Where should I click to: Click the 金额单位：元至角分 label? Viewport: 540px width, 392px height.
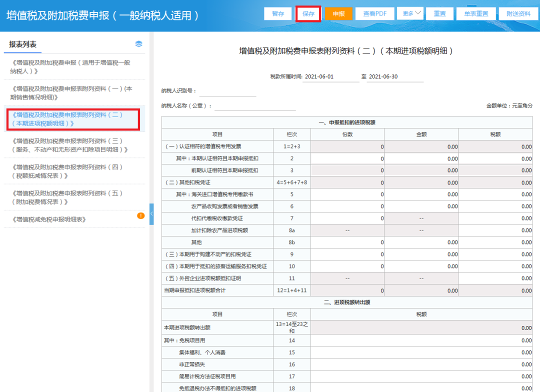tap(509, 105)
